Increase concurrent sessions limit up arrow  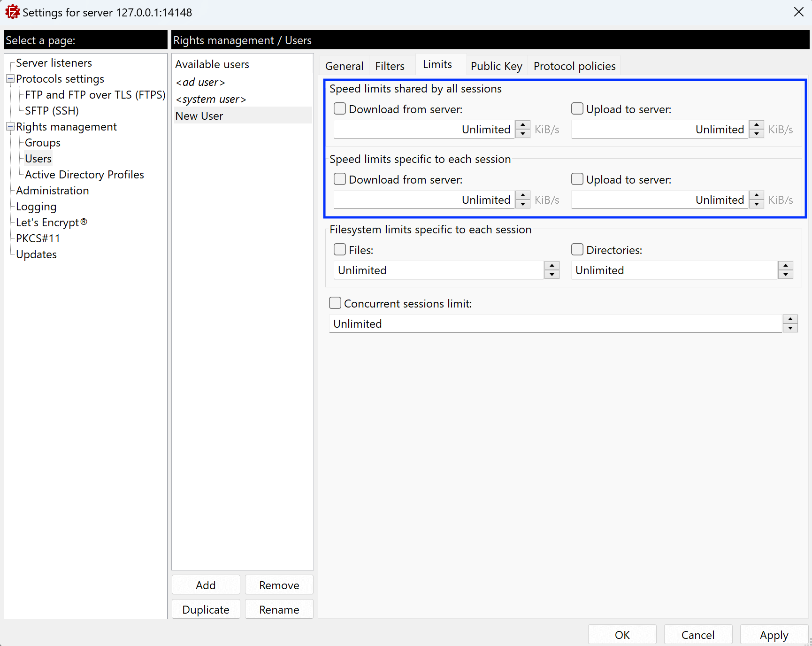[790, 319]
